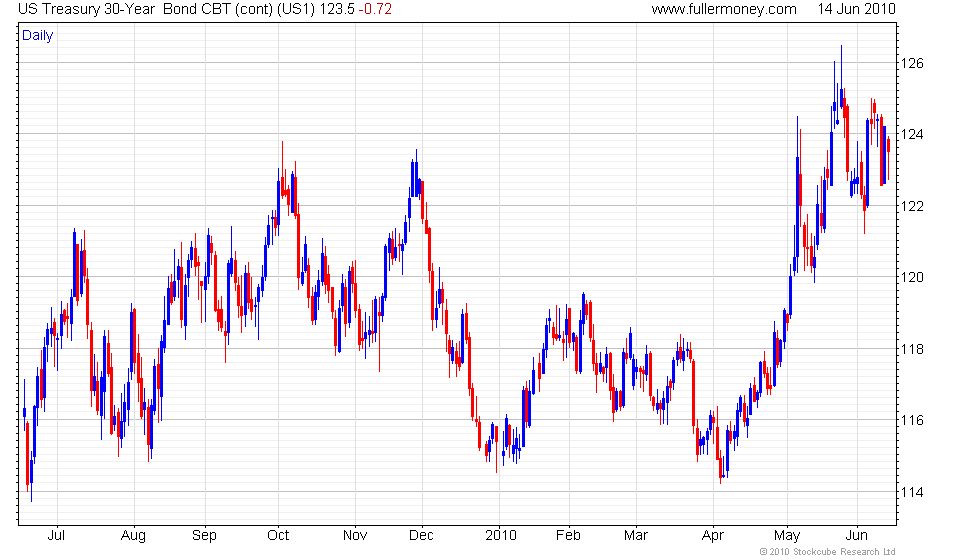Click the Apr month label
980x560 pixels.
point(712,536)
